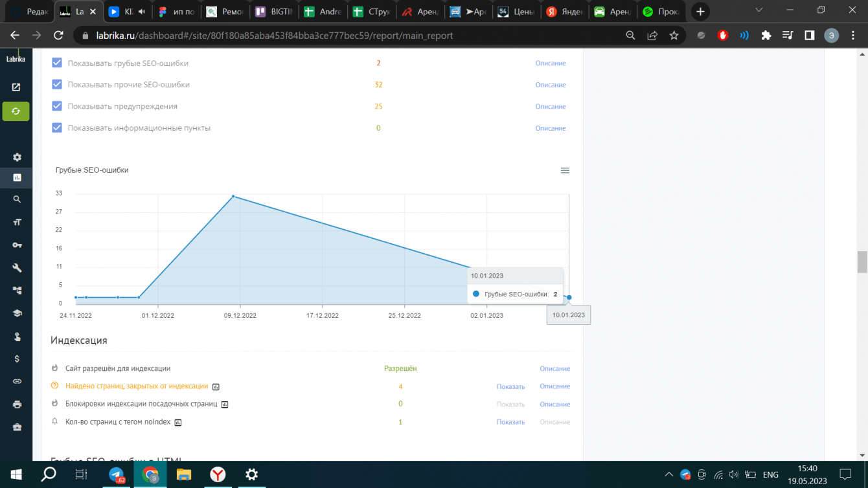
Task: Open chart icon beside 'Кол-во страниц с тегом noindex'
Action: [178, 423]
